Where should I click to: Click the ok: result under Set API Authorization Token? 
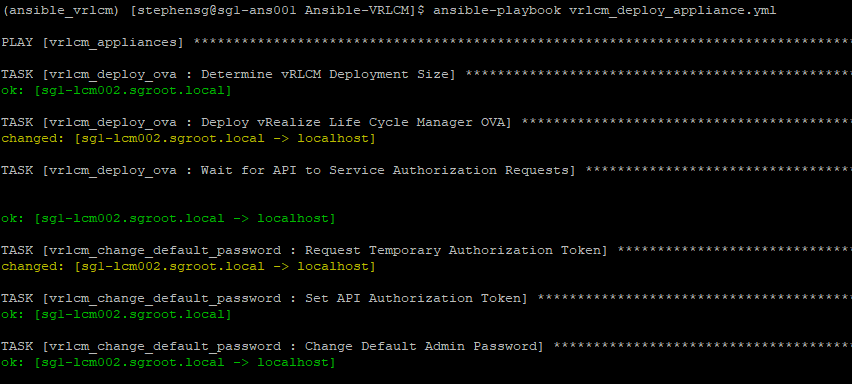(x=116, y=314)
